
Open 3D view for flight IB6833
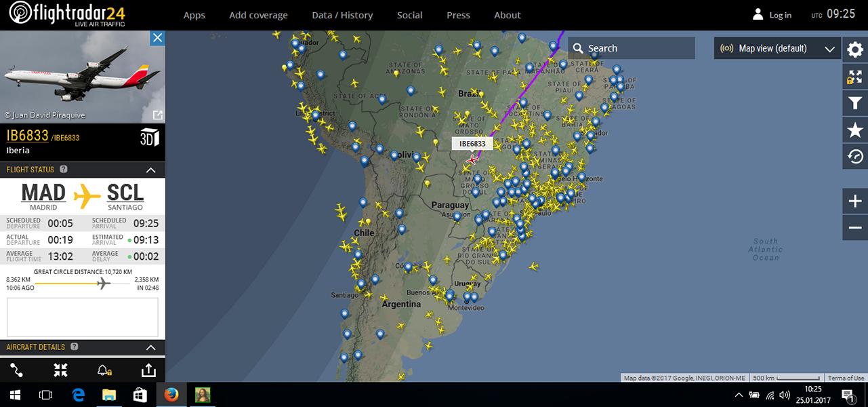point(149,138)
